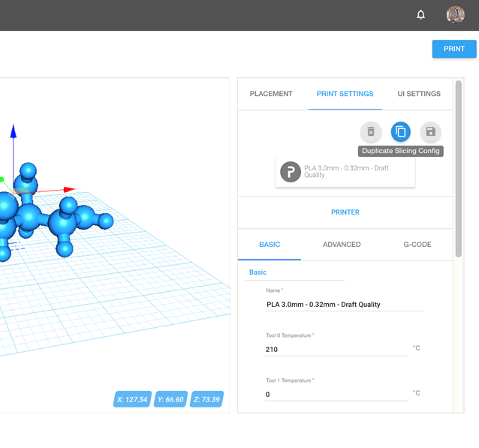Edit the Tool 0 Temperature field
Viewport: 479px width, 448px height.
(336, 350)
